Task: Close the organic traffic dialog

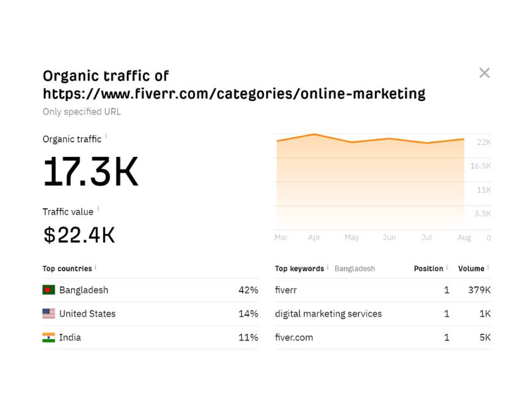Action: [x=484, y=72]
